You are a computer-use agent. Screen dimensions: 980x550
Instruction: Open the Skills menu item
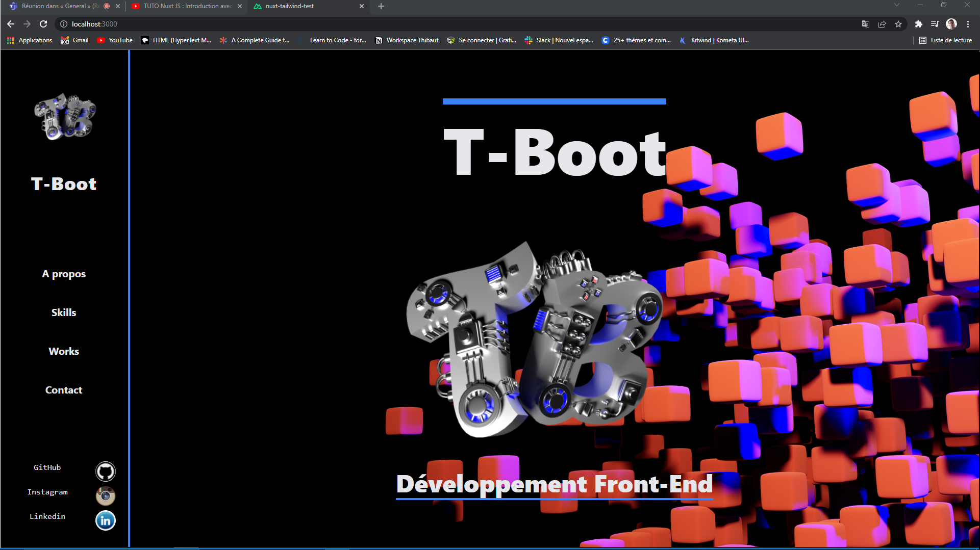64,312
